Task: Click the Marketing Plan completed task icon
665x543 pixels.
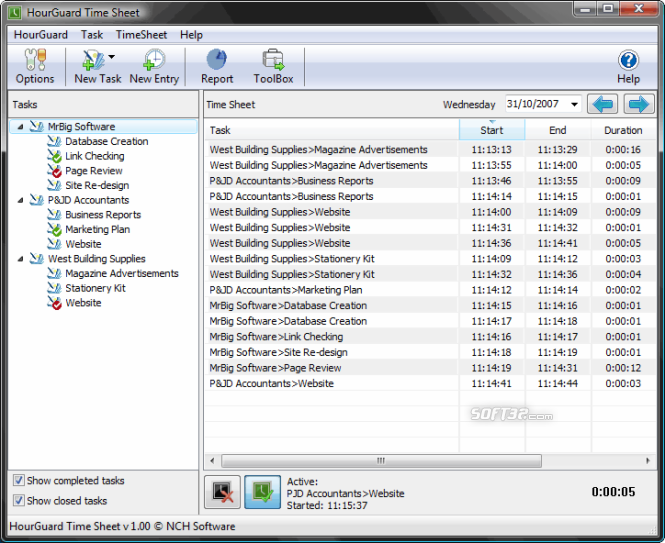Action: (54, 230)
